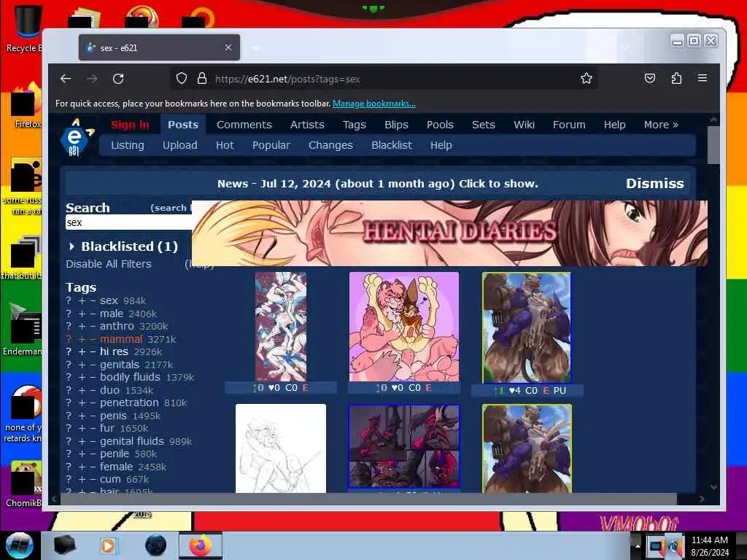This screenshot has width=747, height=560.
Task: Select the Popular submenu item
Action: click(271, 145)
